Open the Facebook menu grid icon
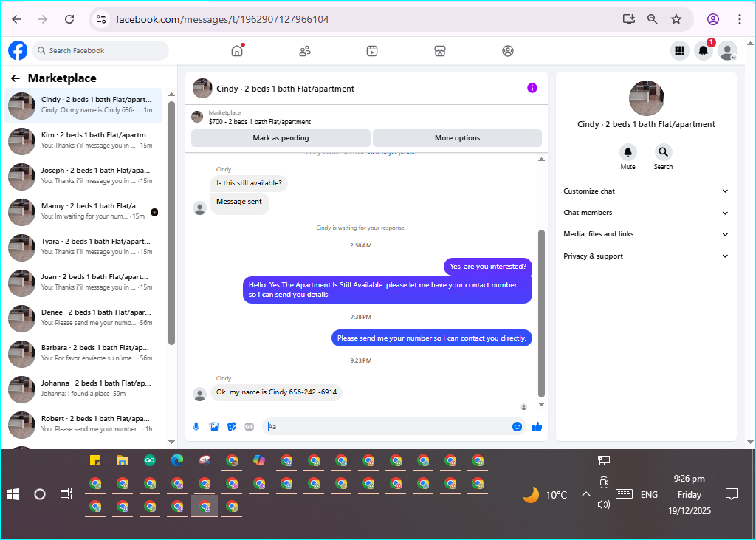 click(x=680, y=51)
